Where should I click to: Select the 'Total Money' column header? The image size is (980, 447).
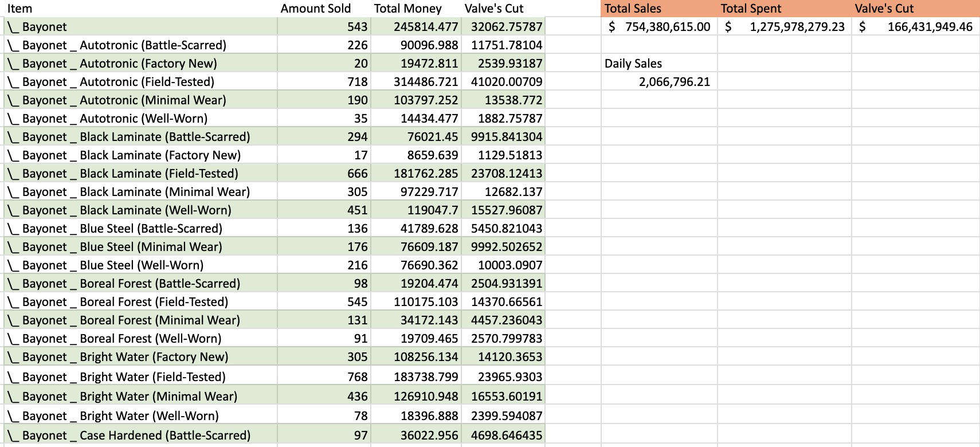coord(407,9)
